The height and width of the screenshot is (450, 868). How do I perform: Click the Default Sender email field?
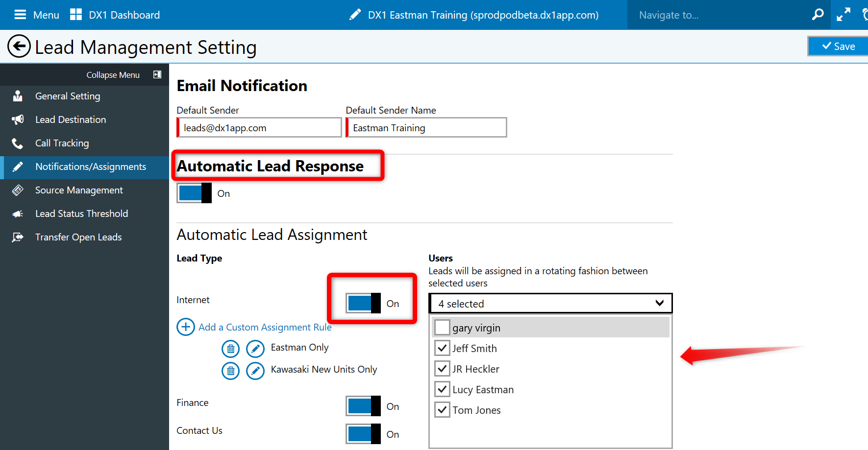(x=259, y=127)
